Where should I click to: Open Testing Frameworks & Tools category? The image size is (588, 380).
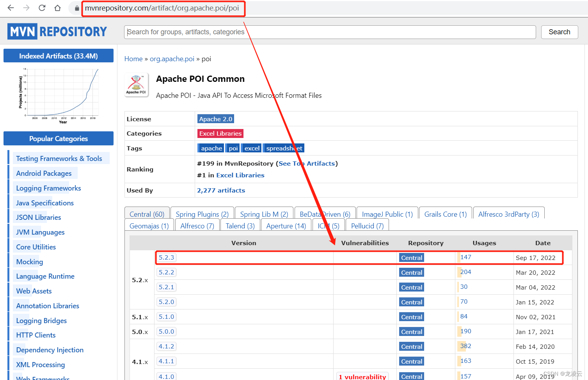(x=59, y=159)
